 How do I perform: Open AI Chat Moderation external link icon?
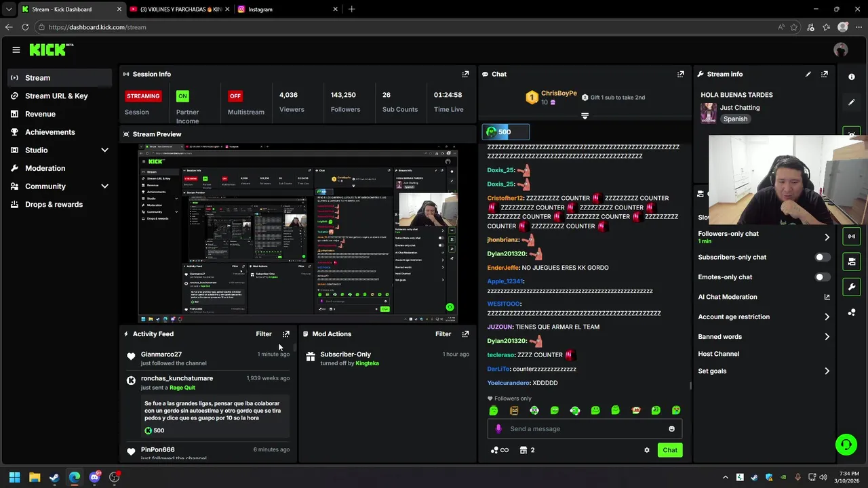[x=827, y=297]
